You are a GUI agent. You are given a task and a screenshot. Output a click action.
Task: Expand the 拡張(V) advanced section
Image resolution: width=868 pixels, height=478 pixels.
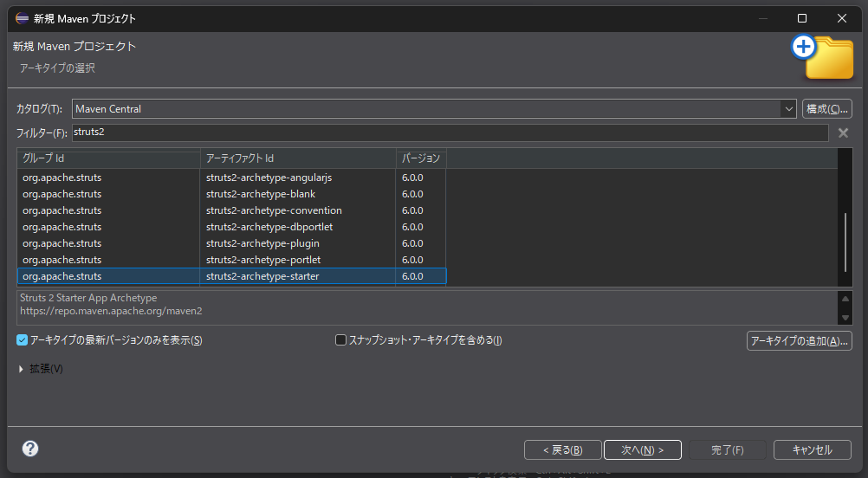(x=21, y=369)
